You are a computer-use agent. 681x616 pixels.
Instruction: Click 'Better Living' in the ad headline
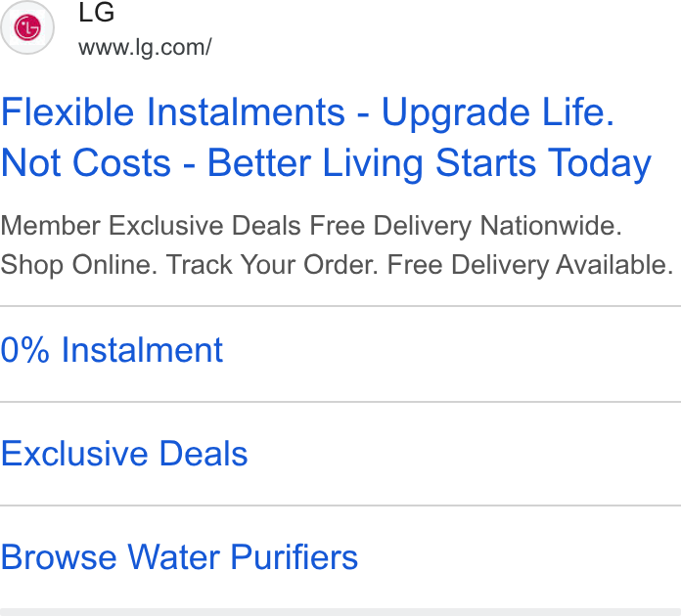(x=315, y=163)
